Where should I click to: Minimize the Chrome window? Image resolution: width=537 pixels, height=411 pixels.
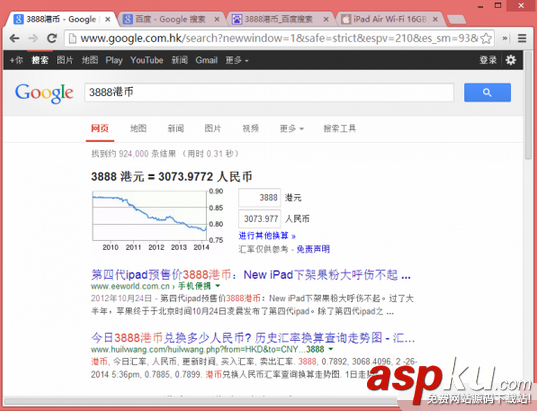pos(480,6)
